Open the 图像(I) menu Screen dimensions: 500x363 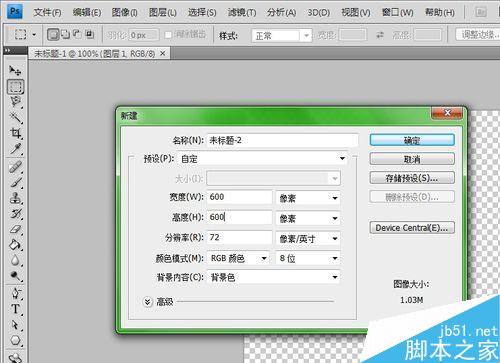pyautogui.click(x=125, y=13)
